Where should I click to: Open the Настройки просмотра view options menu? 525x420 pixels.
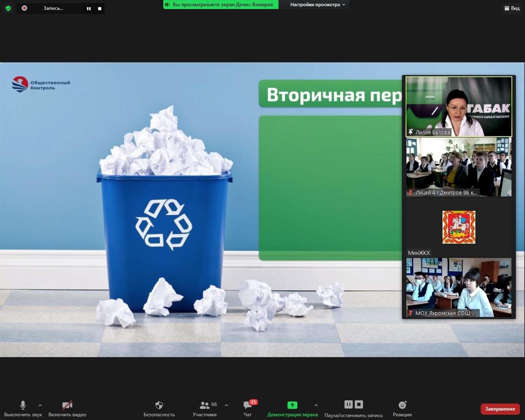(317, 5)
